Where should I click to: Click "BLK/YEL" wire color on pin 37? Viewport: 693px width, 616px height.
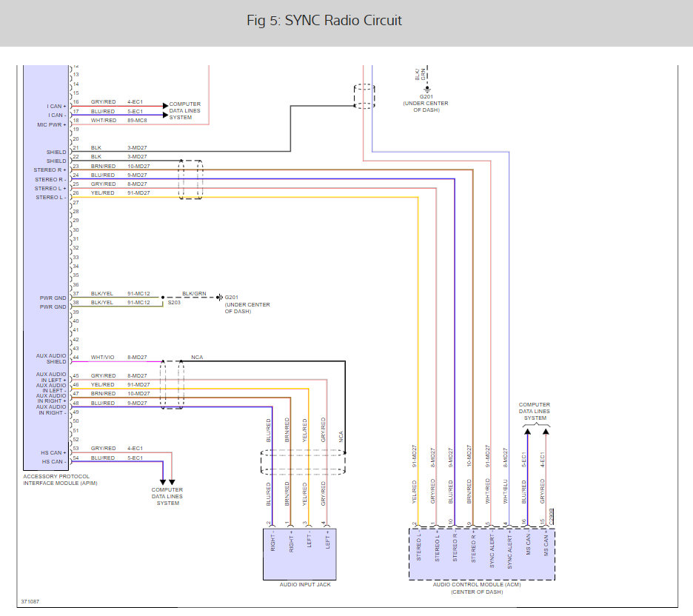[x=102, y=293]
